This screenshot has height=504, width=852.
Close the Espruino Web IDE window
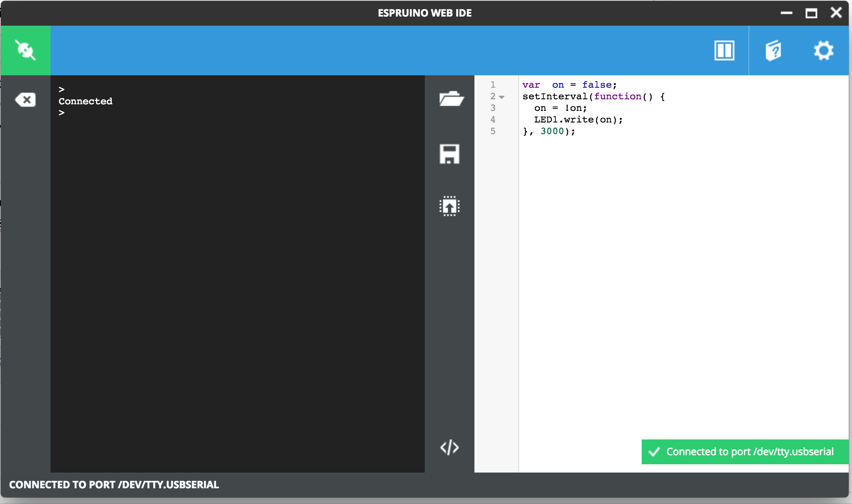pyautogui.click(x=836, y=12)
